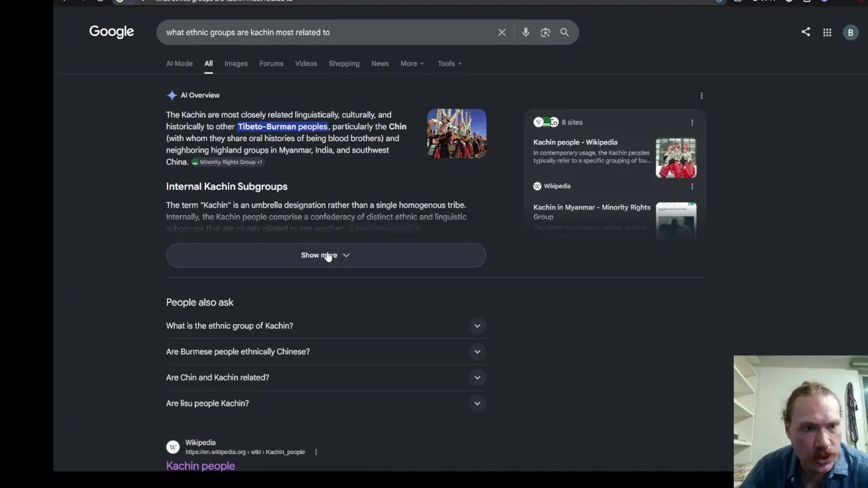
Task: Clear the search query with the X
Action: [x=502, y=33]
